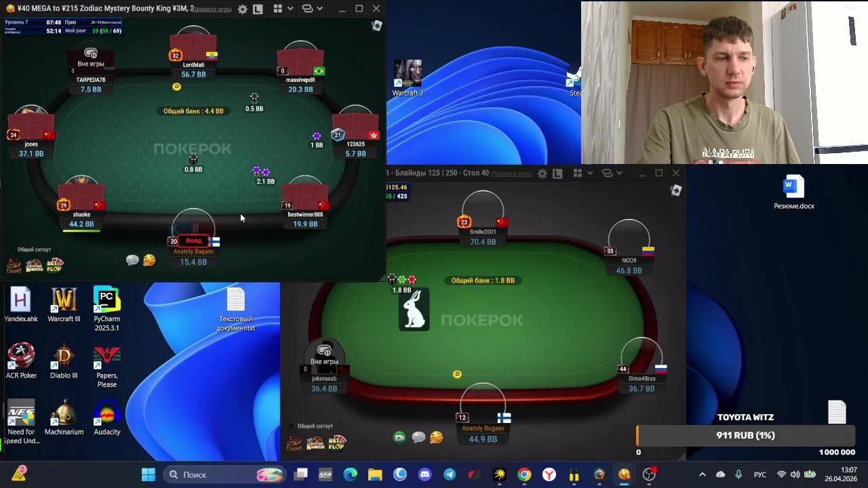Viewport: 868px width, 488px height.
Task: Click the red 'Фолд' label on Anatoly Bugaev
Action: [x=194, y=241]
